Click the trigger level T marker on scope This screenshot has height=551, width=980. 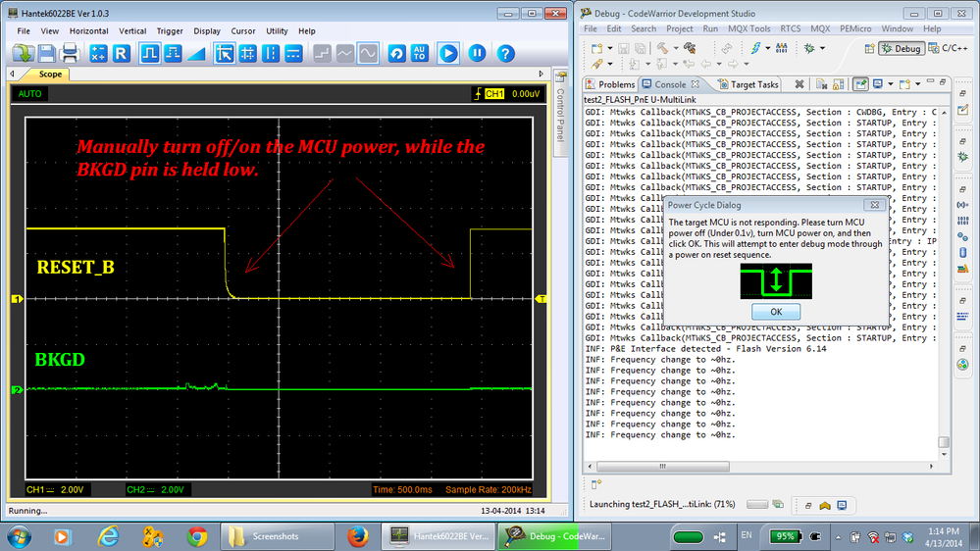542,299
